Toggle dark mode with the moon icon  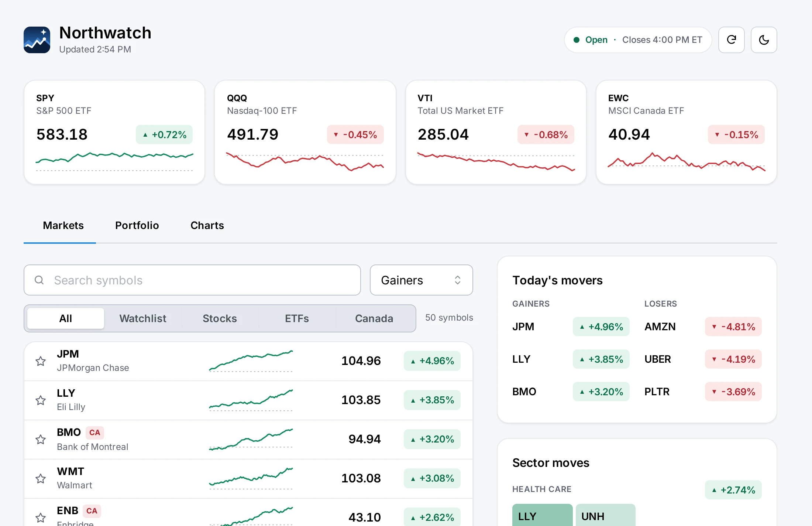point(764,40)
